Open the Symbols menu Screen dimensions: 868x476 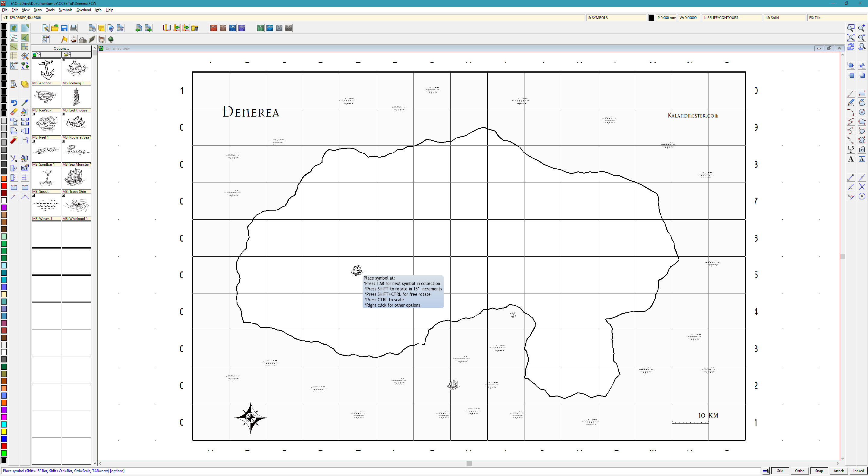65,10
